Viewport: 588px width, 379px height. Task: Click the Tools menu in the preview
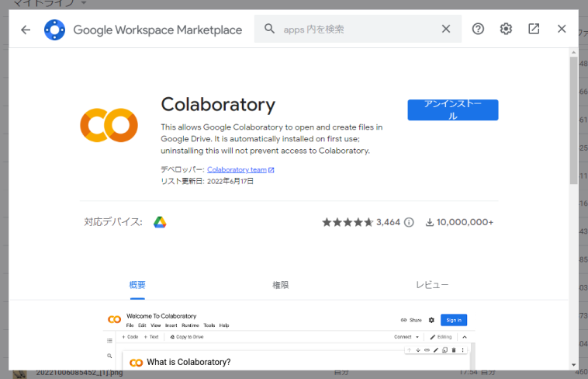209,325
